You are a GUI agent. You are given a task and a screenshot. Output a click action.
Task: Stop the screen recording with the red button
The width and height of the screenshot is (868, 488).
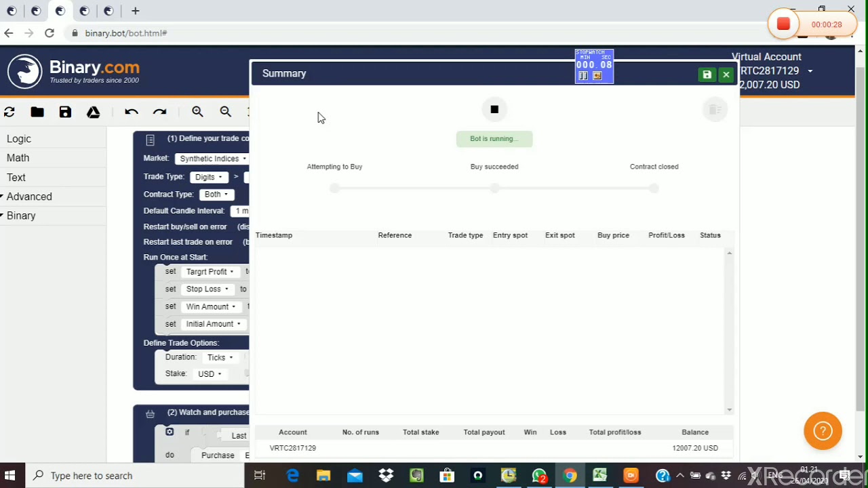[x=783, y=24]
